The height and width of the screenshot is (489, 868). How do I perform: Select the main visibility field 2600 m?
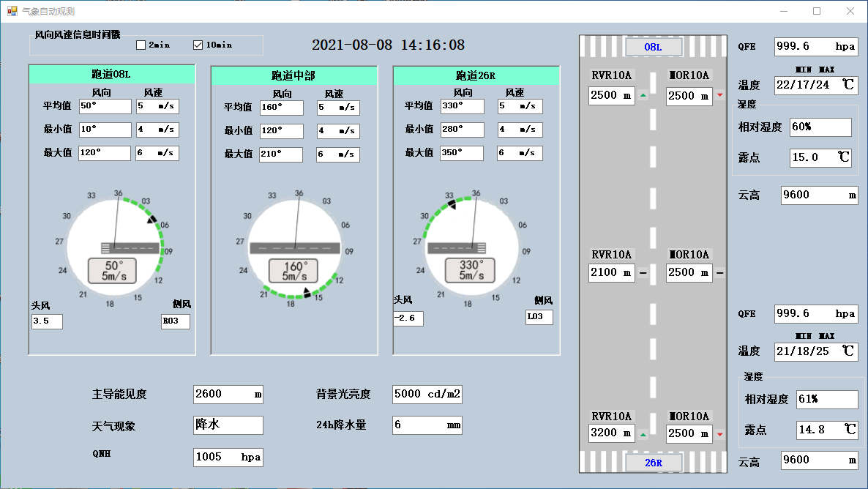pos(228,395)
